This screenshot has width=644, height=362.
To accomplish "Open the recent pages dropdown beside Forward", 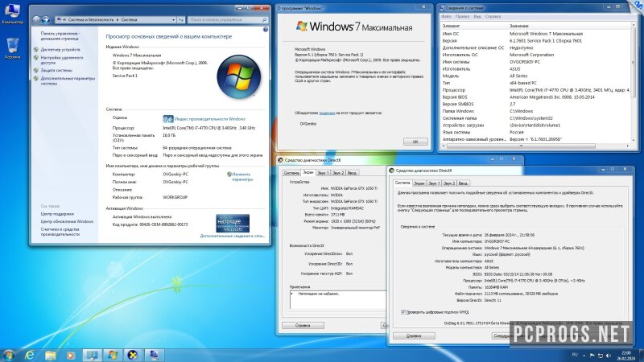I will pos(52,19).
